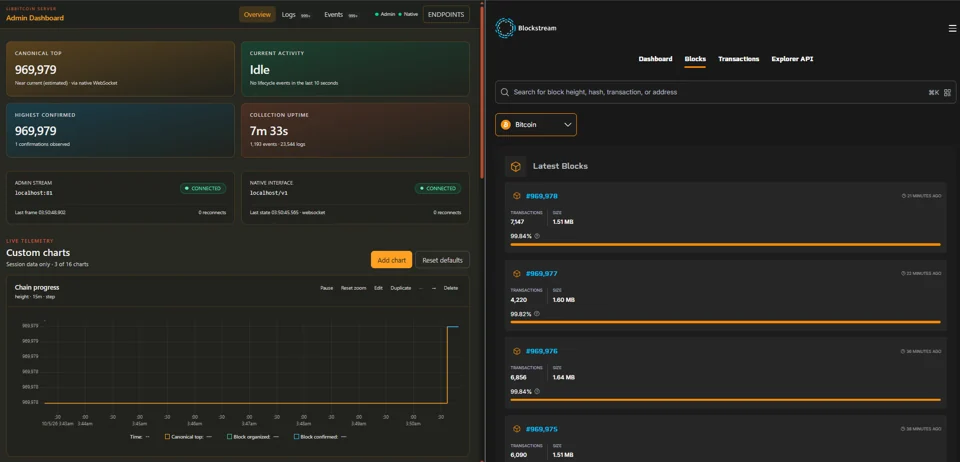Image resolution: width=960 pixels, height=462 pixels.
Task: Click the Reset defaults button
Action: click(x=442, y=260)
